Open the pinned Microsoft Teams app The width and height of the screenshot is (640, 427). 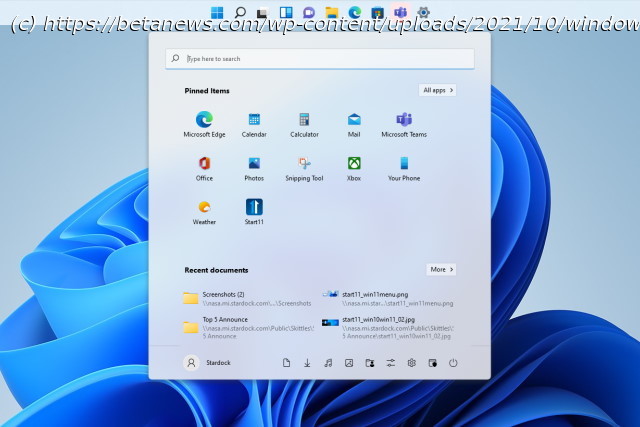(x=404, y=124)
